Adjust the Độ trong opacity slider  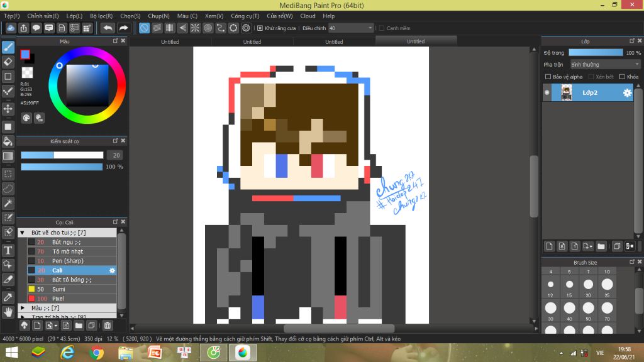596,53
